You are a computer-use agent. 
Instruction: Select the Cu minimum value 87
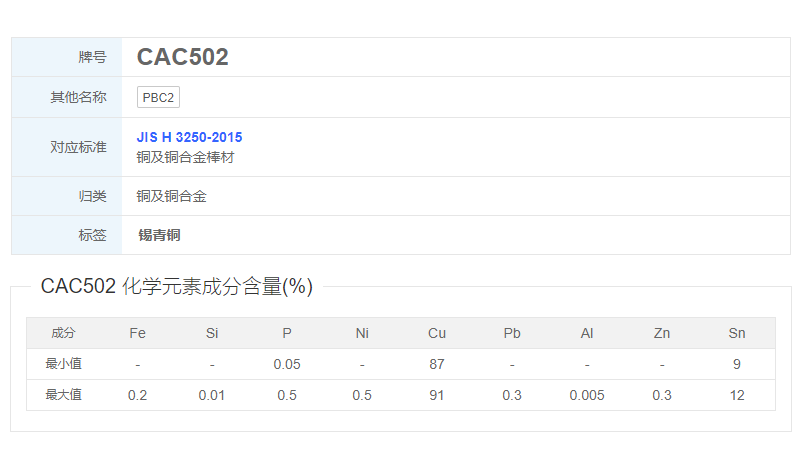[x=437, y=364]
